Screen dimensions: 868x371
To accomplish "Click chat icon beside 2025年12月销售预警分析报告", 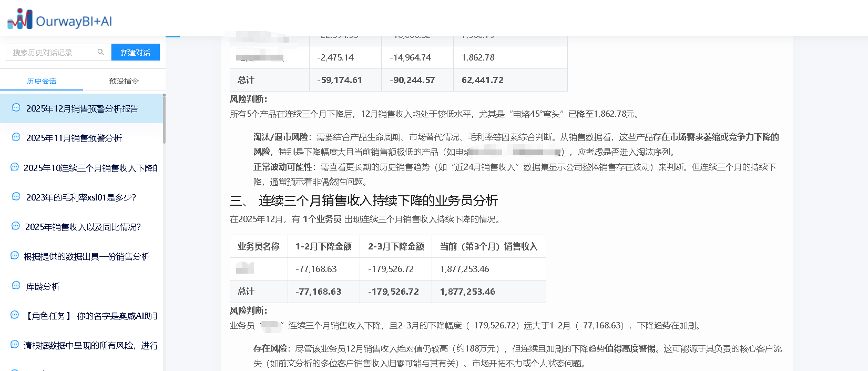I will [16, 108].
